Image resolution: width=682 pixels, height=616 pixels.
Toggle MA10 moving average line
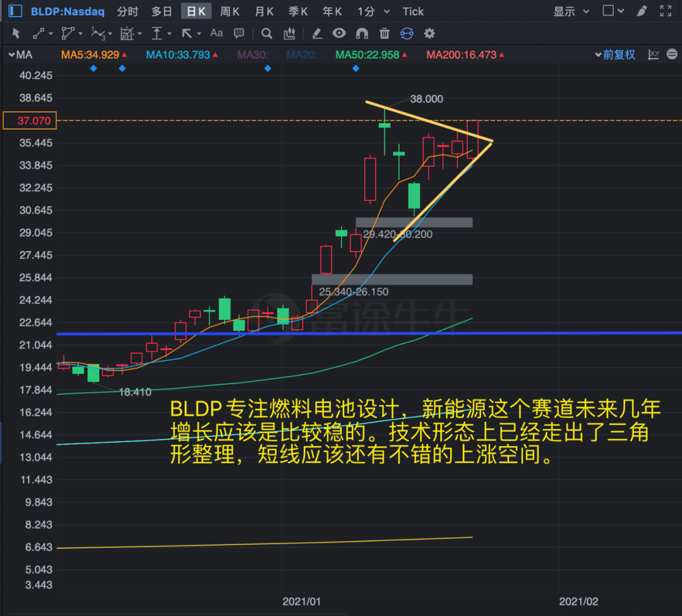[x=181, y=55]
